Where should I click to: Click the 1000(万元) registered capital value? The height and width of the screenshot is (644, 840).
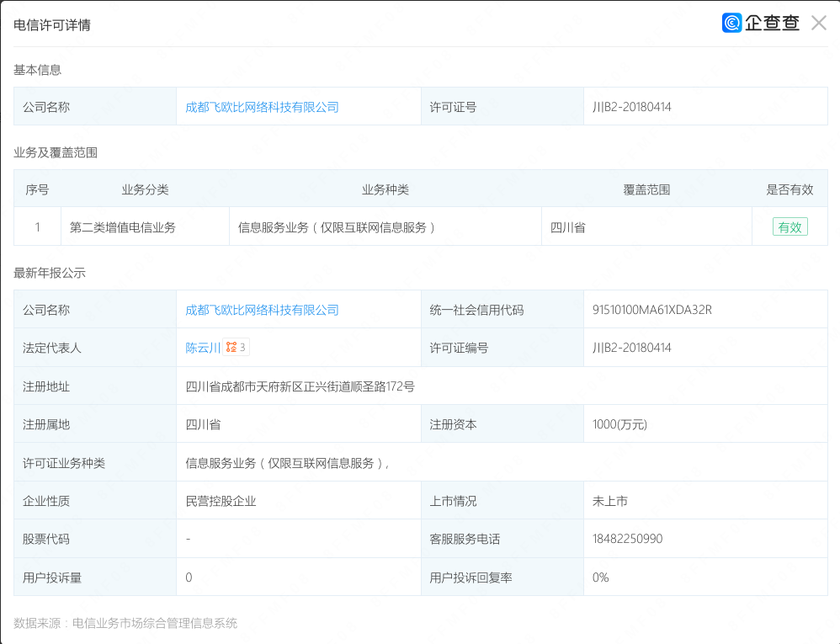point(619,424)
